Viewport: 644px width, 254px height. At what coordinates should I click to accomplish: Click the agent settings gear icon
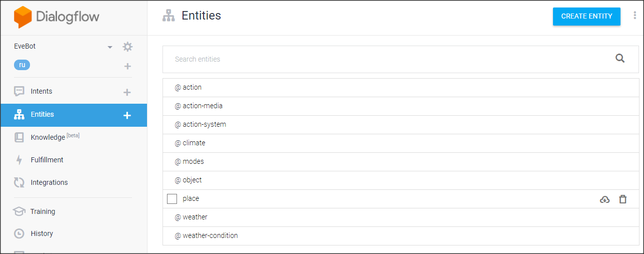(x=127, y=47)
